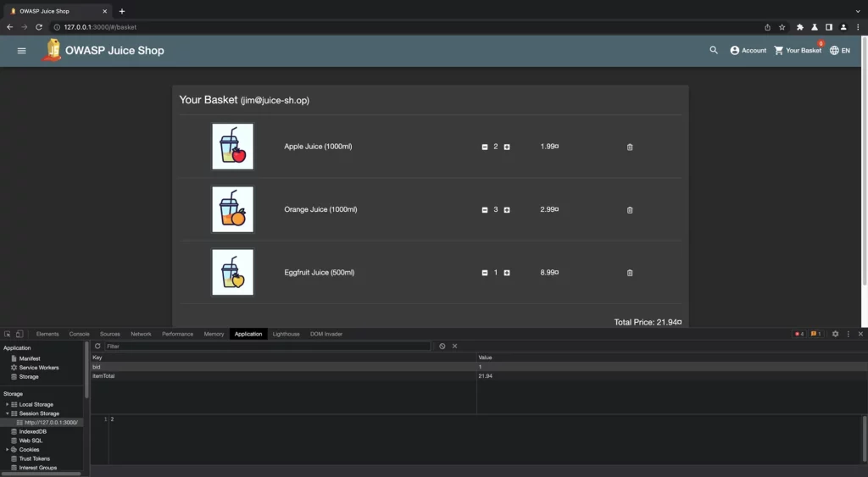Select Manifest in Application sidebar
This screenshot has height=477, width=868.
click(30, 358)
